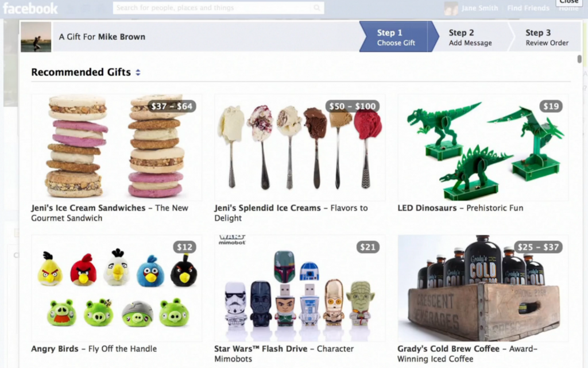Click the search for people, places field
Viewport: 588px width, 368px height.
click(x=218, y=7)
